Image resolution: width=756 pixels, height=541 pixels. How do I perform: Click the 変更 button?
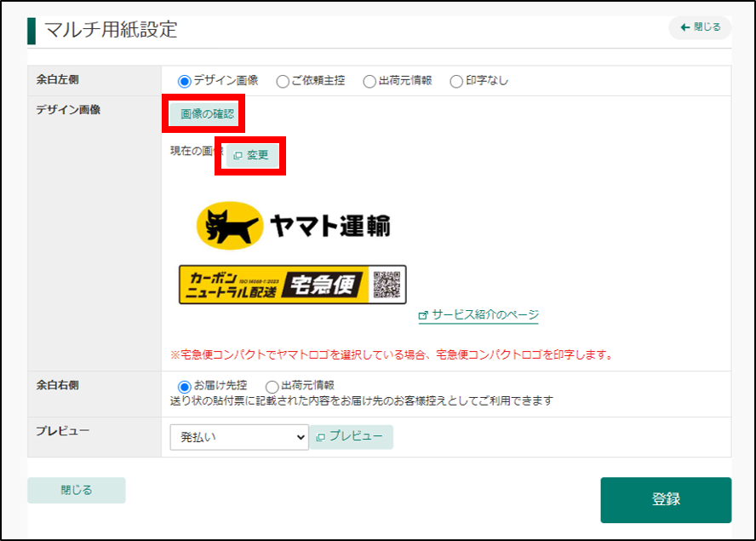tap(252, 155)
